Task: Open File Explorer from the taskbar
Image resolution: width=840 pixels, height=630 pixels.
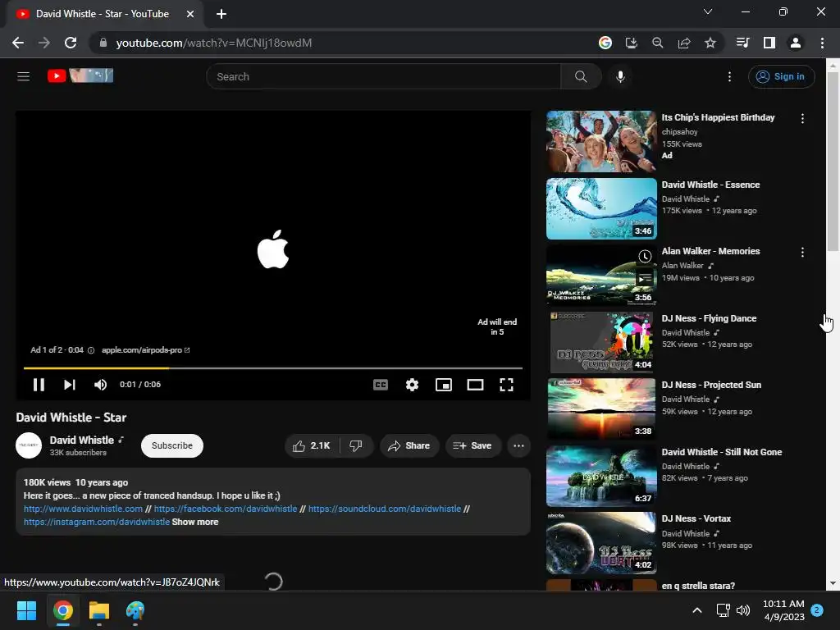Action: click(x=99, y=610)
